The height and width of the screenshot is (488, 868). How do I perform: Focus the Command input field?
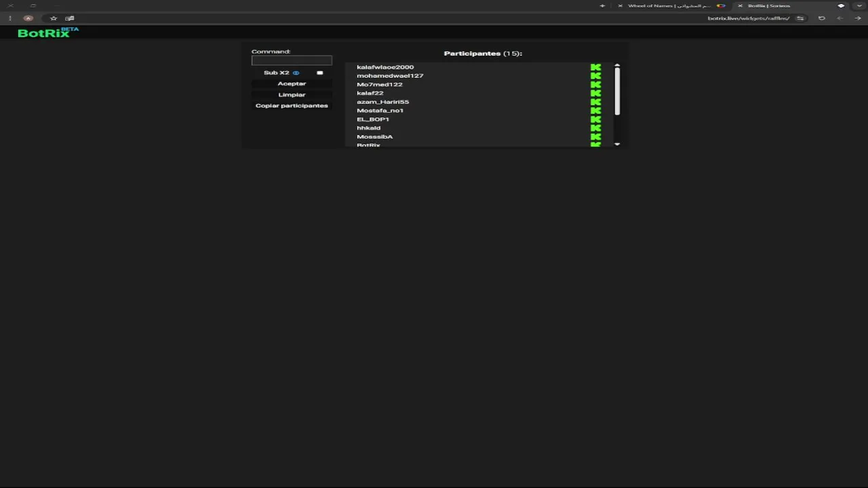click(292, 60)
